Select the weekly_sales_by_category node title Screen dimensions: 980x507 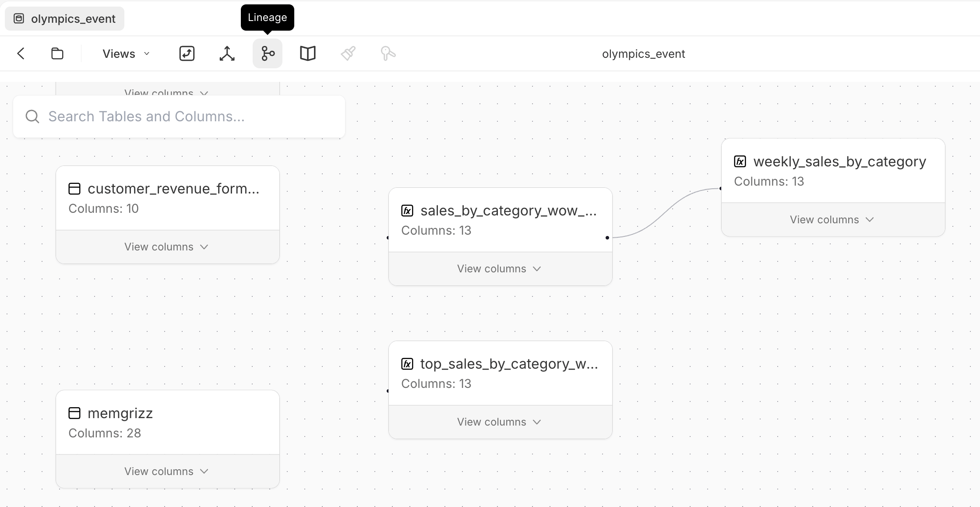click(x=839, y=162)
